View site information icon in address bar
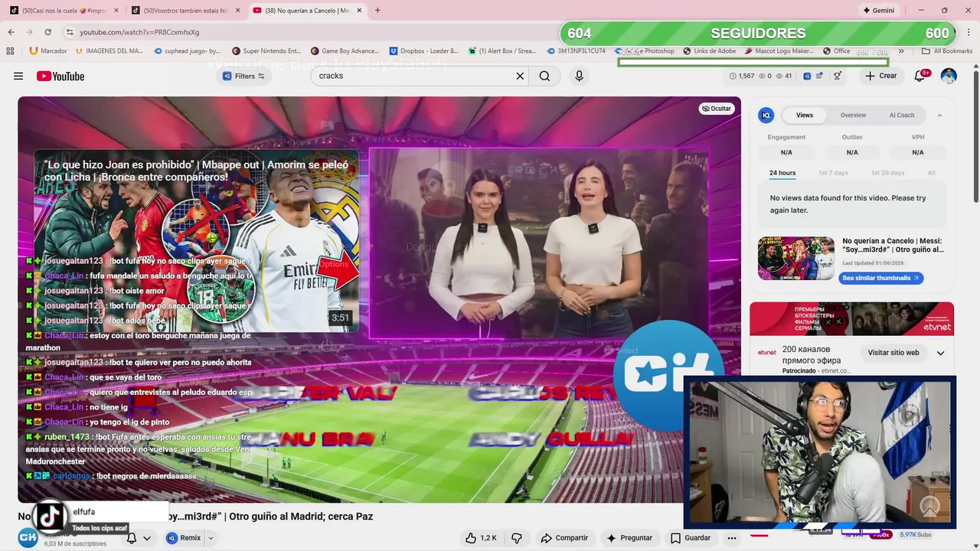Viewport: 980px width, 551px height. pyautogui.click(x=70, y=32)
